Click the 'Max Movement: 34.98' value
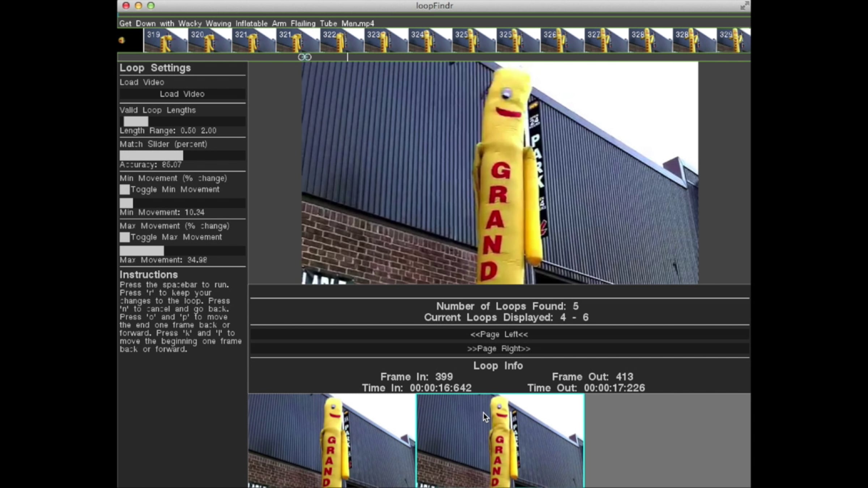This screenshot has height=488, width=868. coord(163,260)
